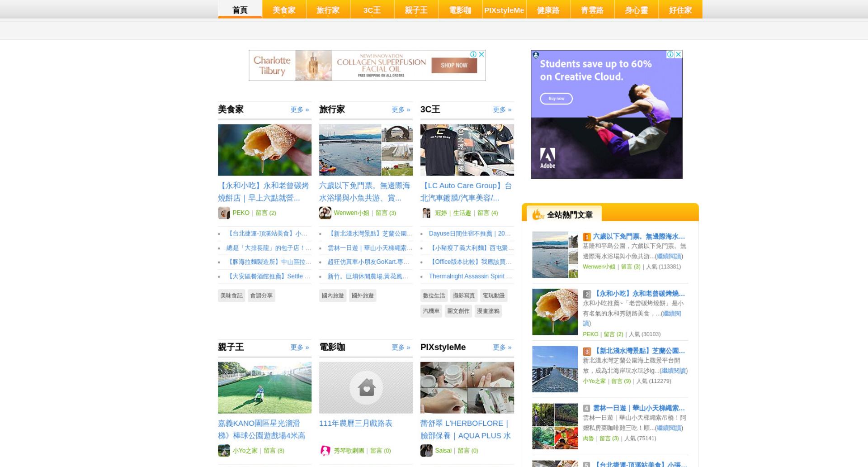This screenshot has height=467, width=868.
Task: Select the 食譜分享 category tag
Action: coord(261,295)
